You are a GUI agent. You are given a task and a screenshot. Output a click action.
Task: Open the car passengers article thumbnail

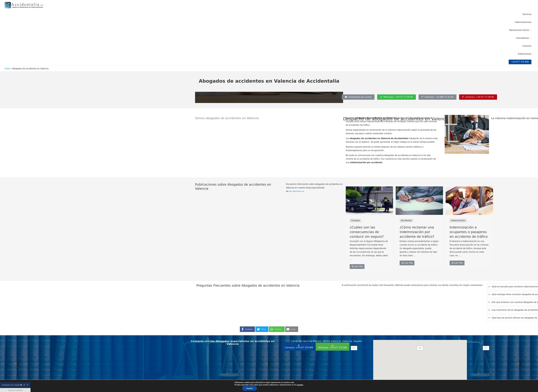(x=469, y=201)
